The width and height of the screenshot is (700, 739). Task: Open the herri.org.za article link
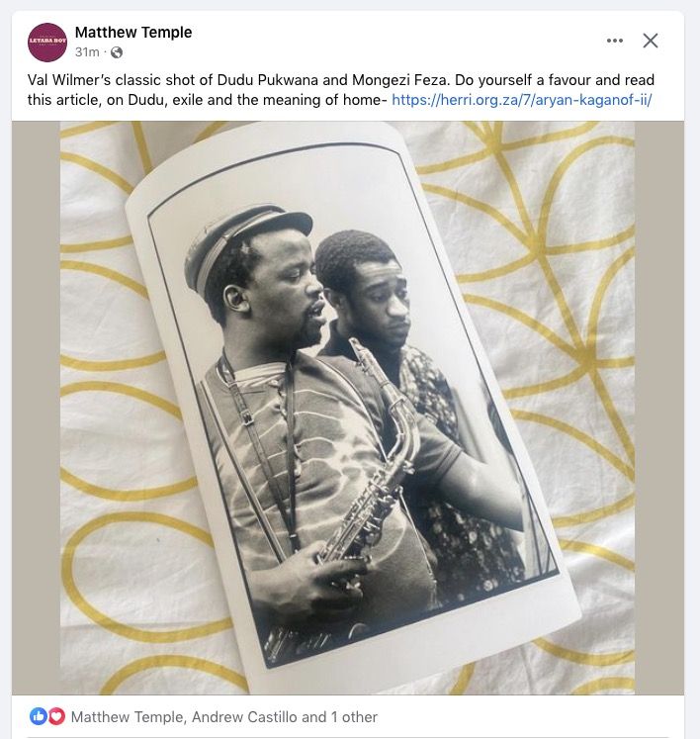[x=523, y=100]
